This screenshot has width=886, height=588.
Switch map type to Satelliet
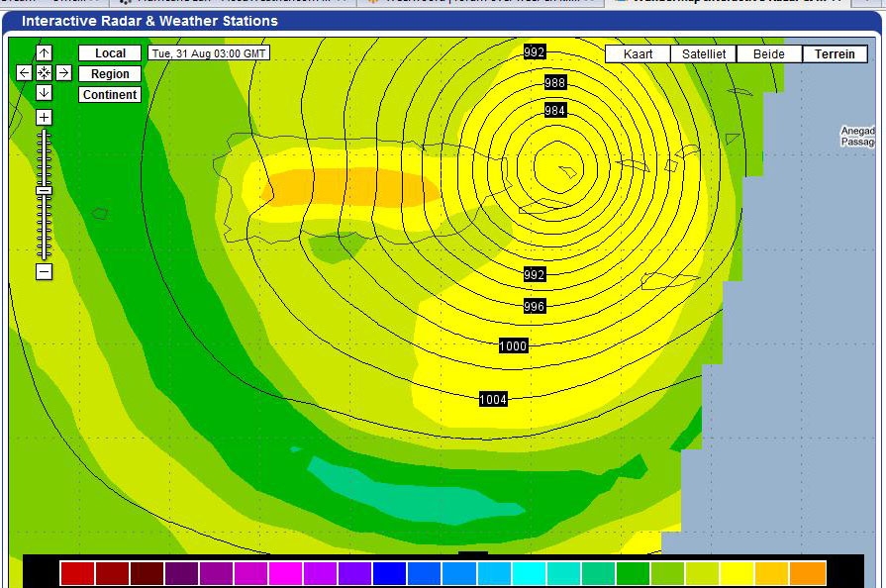tap(704, 54)
